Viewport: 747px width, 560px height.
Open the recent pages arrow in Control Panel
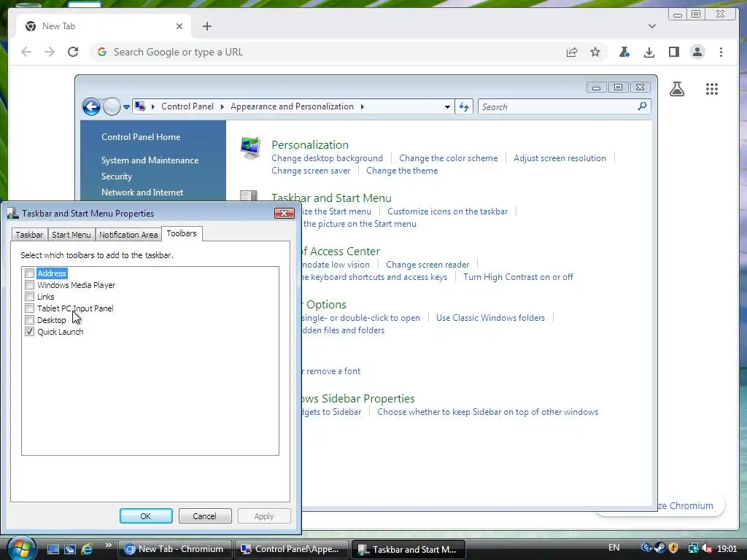tap(126, 107)
